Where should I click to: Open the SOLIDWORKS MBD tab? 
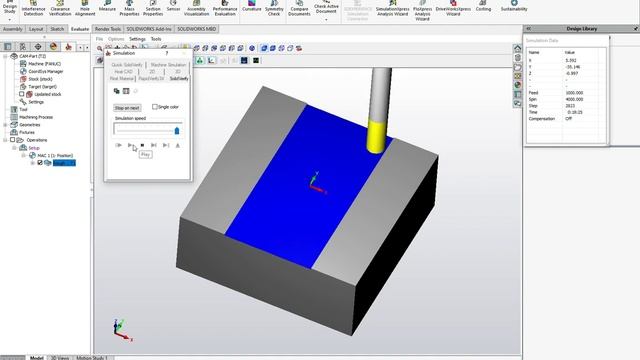(x=196, y=29)
